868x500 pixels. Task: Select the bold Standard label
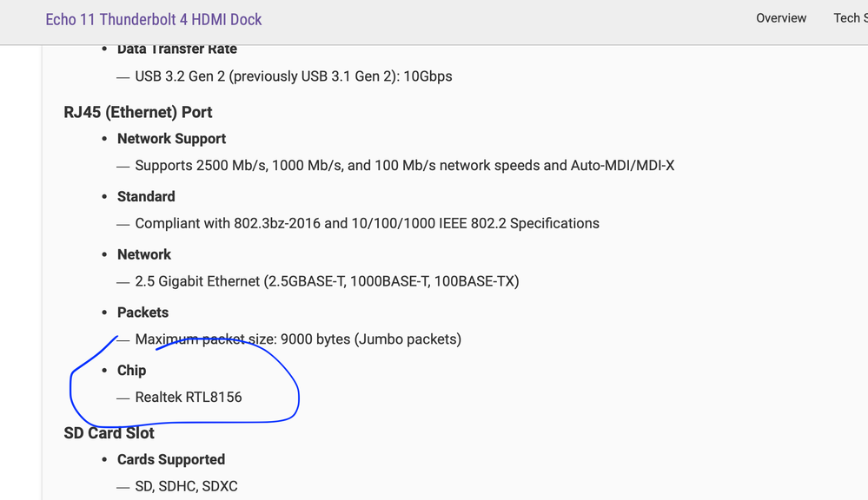pyautogui.click(x=146, y=196)
